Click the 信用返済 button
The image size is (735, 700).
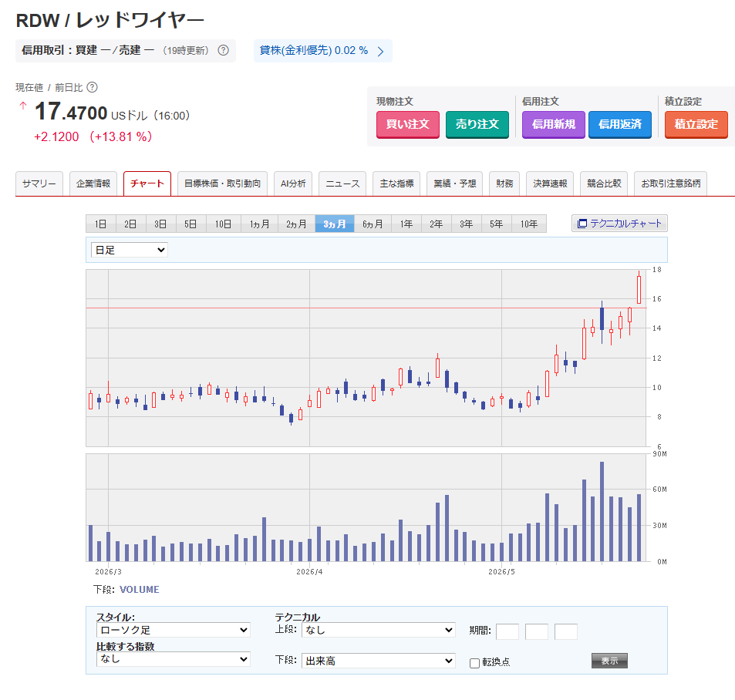[619, 124]
